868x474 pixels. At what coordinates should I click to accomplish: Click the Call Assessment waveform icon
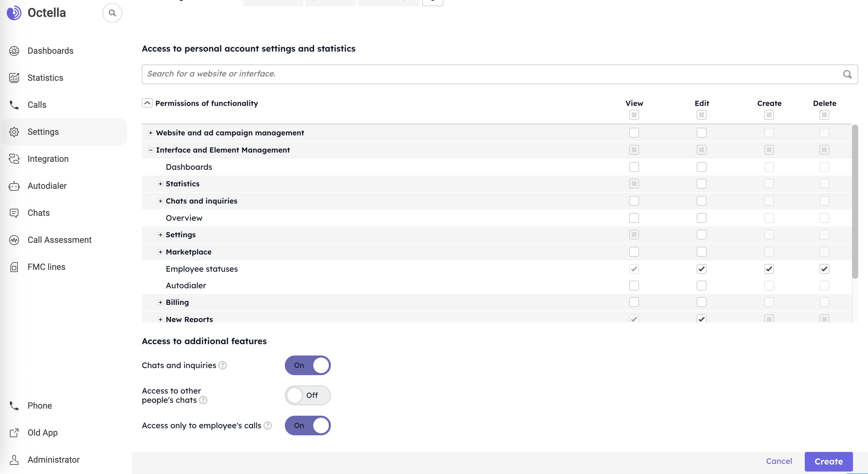coord(14,240)
